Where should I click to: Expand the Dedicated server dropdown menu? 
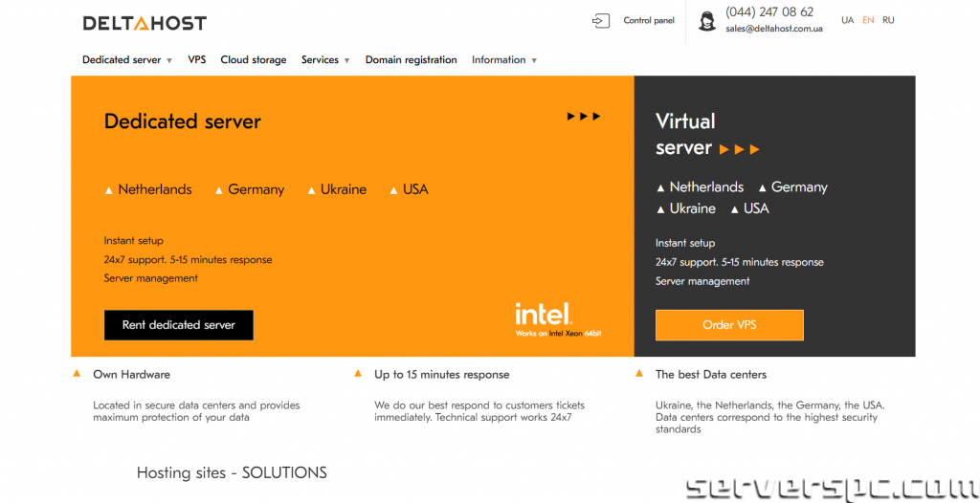[127, 60]
